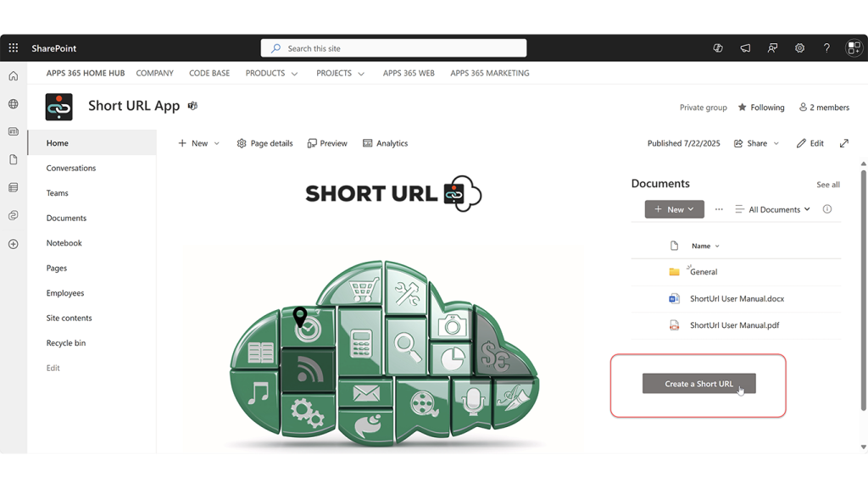Click the Create a Short URL button
The width and height of the screenshot is (868, 488).
(698, 384)
